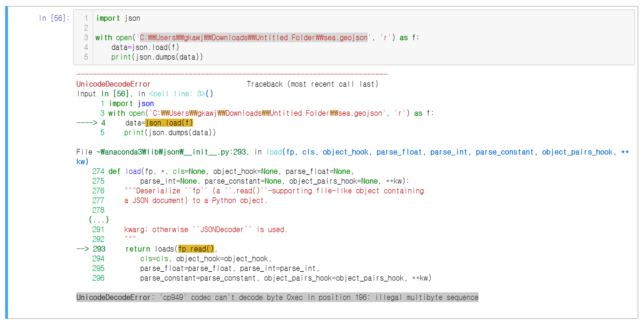
Task: Click the 'data=json.load(f)' code line
Action: click(x=145, y=47)
